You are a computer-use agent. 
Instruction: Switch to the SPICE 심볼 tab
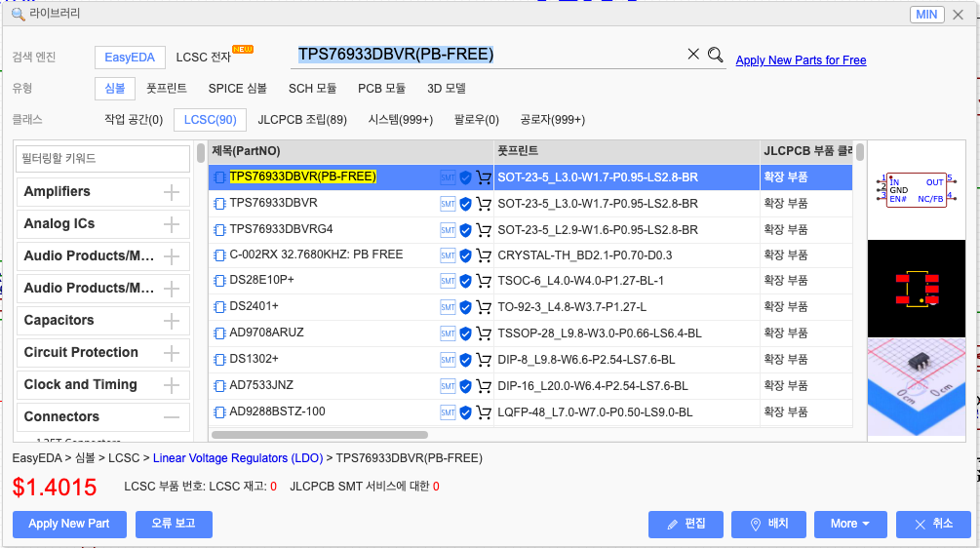238,89
